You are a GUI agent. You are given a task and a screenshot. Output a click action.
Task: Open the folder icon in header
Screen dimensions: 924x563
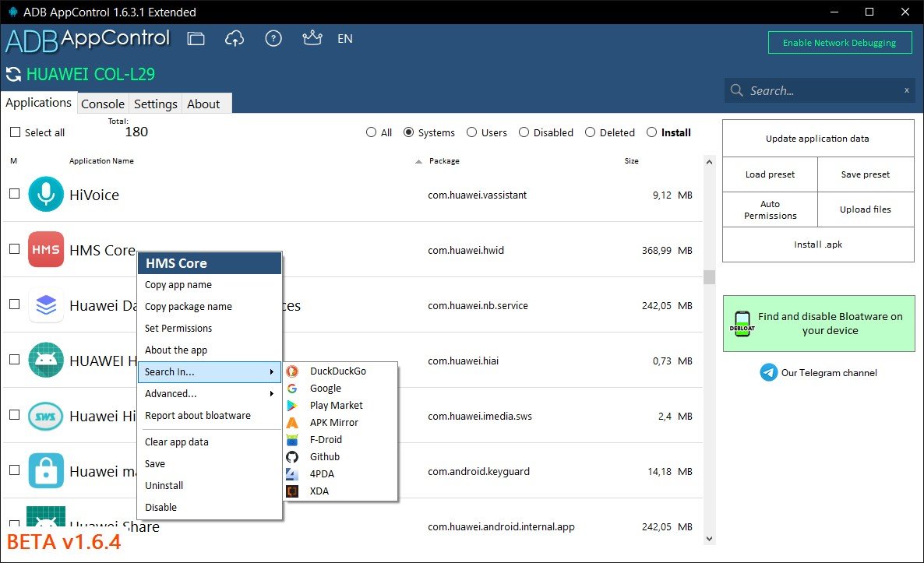[x=196, y=39]
